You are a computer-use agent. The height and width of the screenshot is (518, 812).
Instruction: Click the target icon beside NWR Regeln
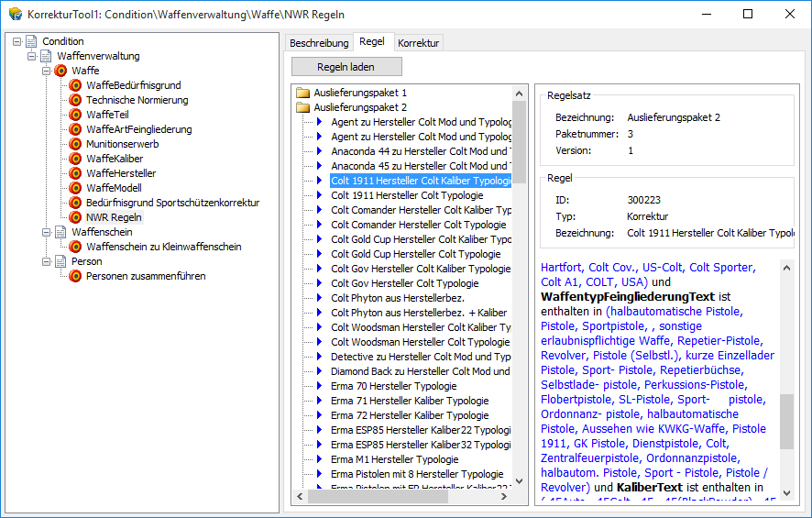[76, 217]
